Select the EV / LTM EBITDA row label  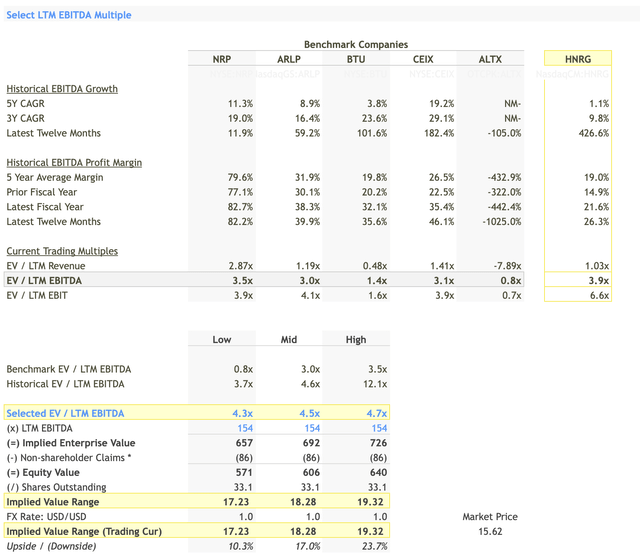point(46,281)
